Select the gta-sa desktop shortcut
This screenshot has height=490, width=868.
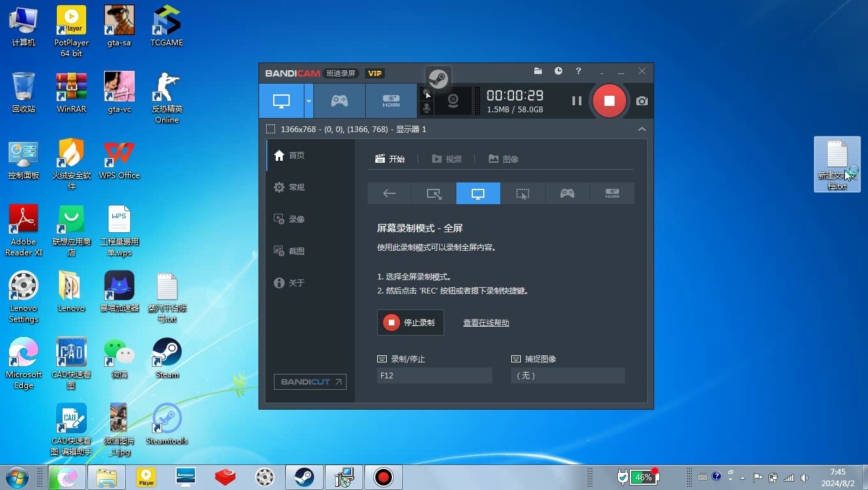point(119,26)
